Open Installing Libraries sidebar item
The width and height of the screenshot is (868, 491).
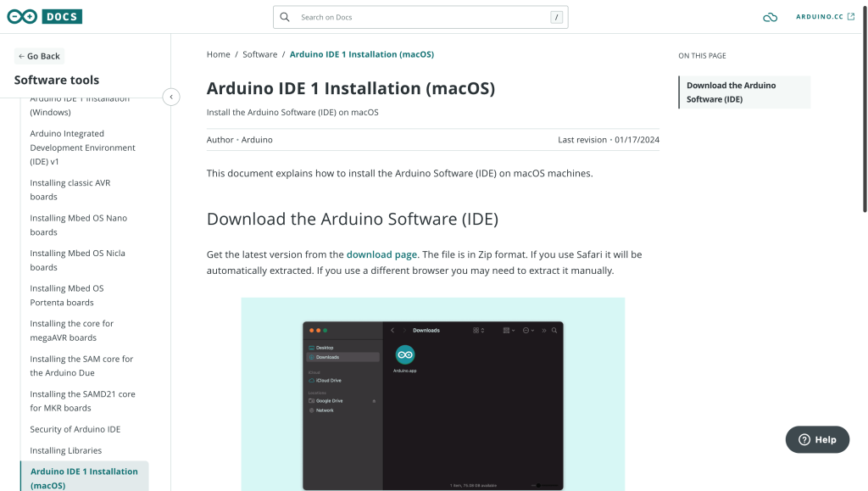[66, 450]
